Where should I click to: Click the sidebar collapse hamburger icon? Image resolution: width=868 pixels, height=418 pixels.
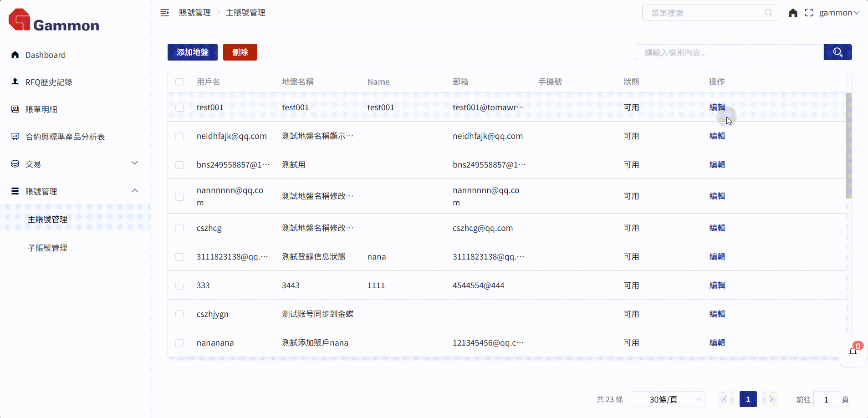point(164,13)
